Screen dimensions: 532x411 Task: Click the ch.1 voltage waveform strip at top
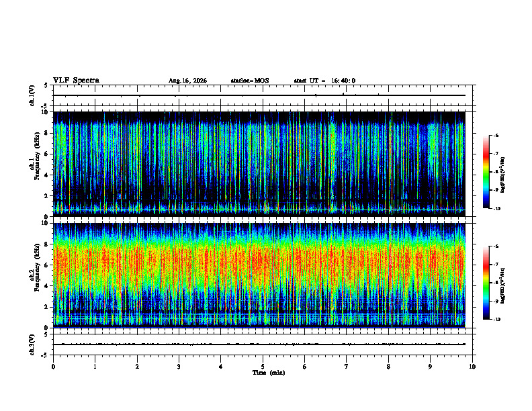(x=263, y=95)
